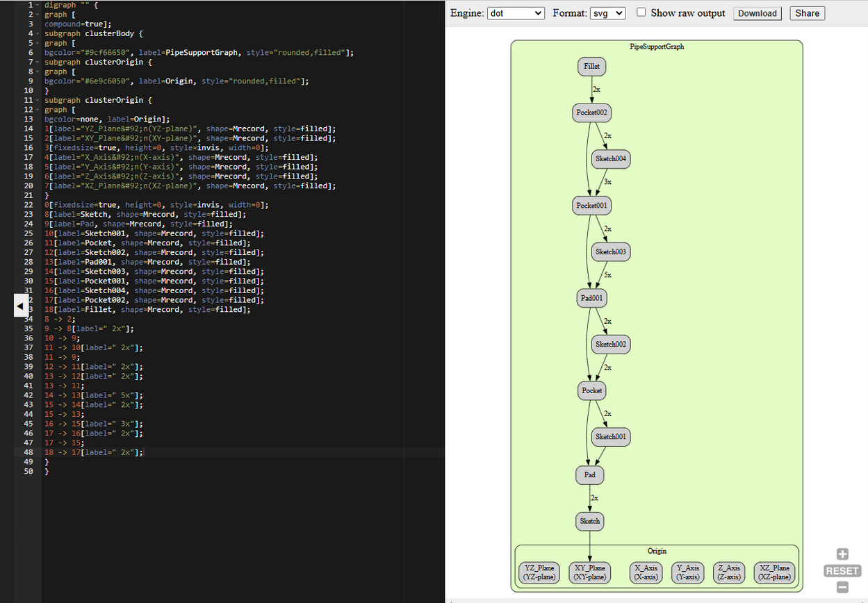Click the Origin cluster label in graph
Screen dimensions: 868x603
coord(657,551)
